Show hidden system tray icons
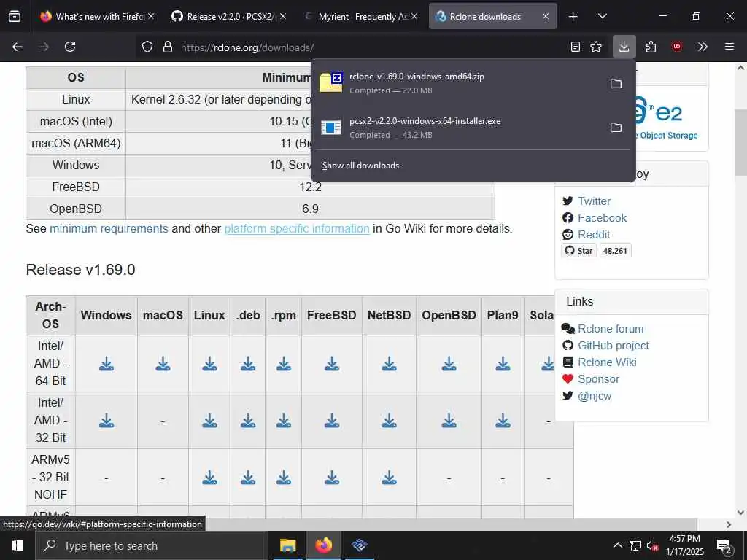 pos(617,545)
